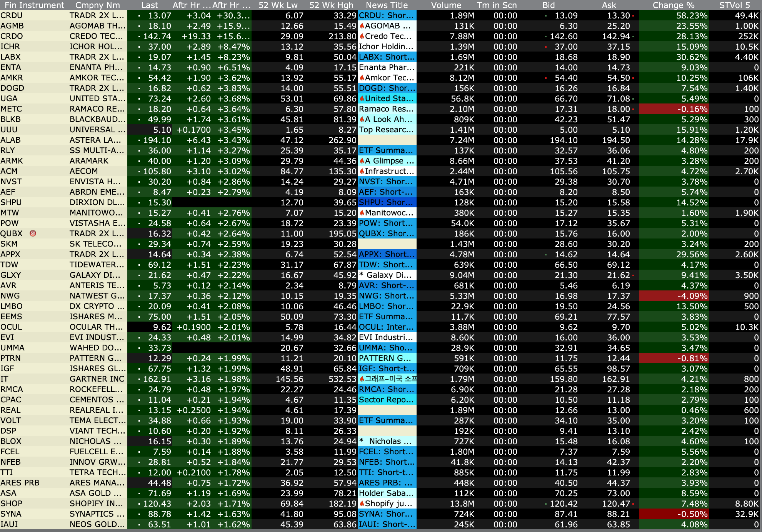
Task: Click the flame icon on Infrastruct news
Action: [x=362, y=172]
